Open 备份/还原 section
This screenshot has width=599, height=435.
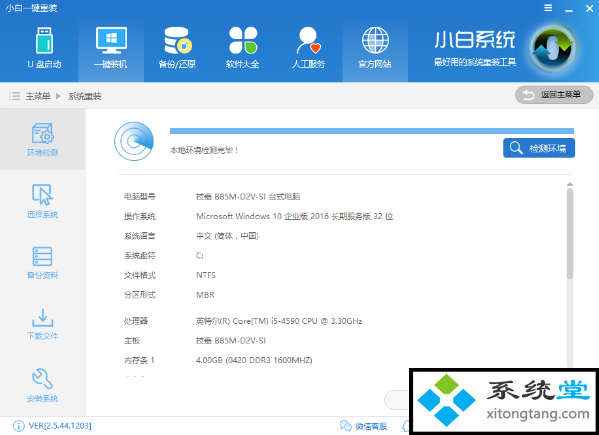pos(177,48)
